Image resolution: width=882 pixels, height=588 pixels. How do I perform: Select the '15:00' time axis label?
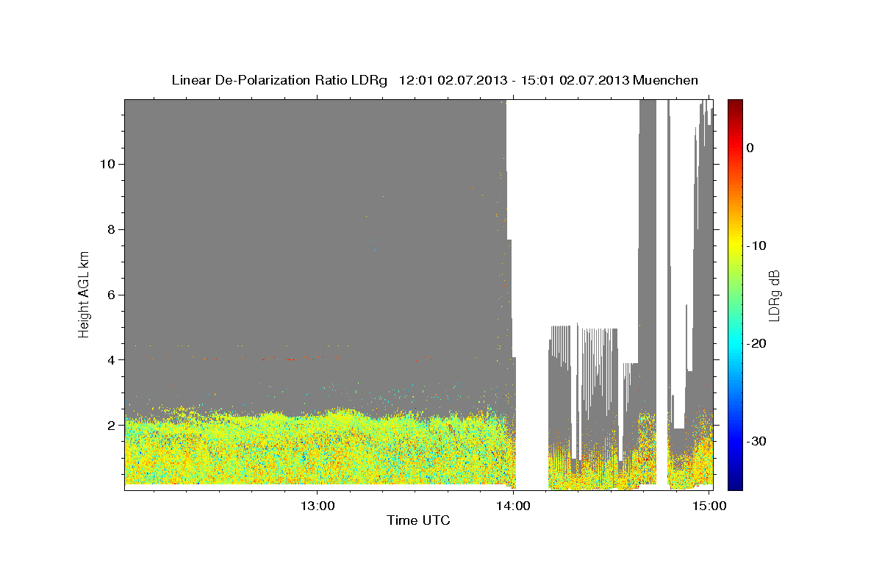[708, 506]
